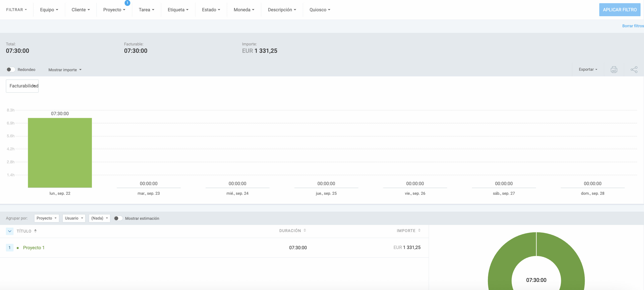The image size is (644, 290).
Task: Sort by Duración column arrows
Action: point(305,230)
